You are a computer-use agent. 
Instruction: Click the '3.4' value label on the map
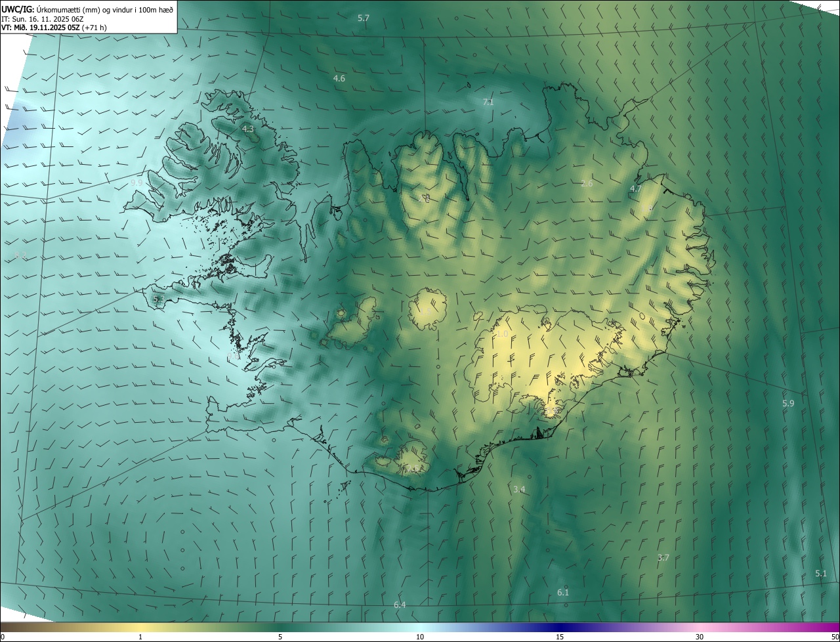tap(519, 490)
